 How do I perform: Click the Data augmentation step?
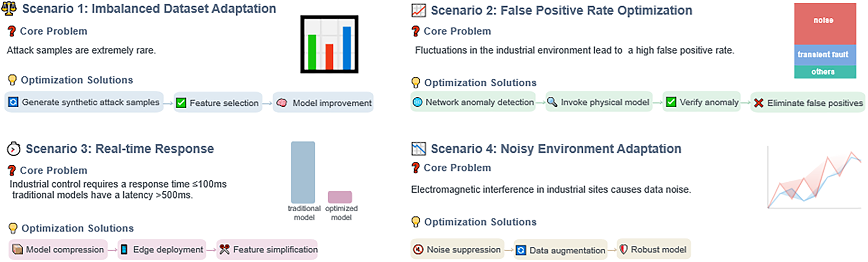(x=560, y=250)
